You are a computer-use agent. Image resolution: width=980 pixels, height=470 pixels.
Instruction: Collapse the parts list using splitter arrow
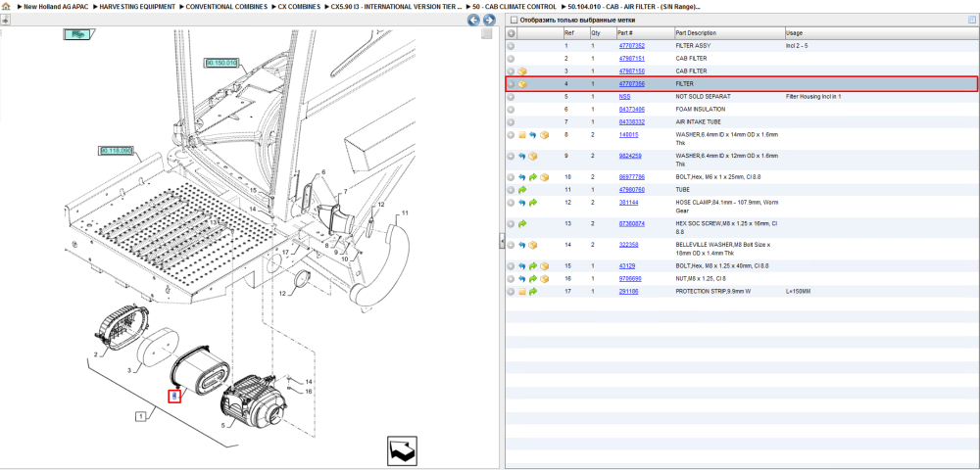tap(501, 242)
